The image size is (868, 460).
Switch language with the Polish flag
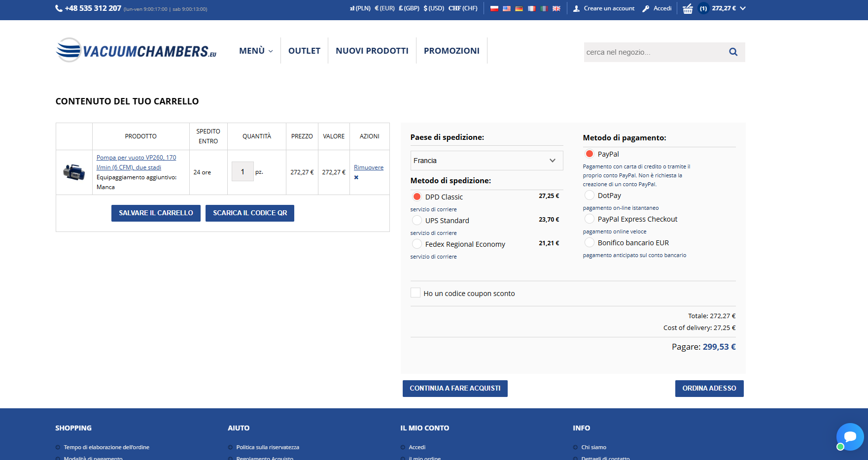[494, 8]
